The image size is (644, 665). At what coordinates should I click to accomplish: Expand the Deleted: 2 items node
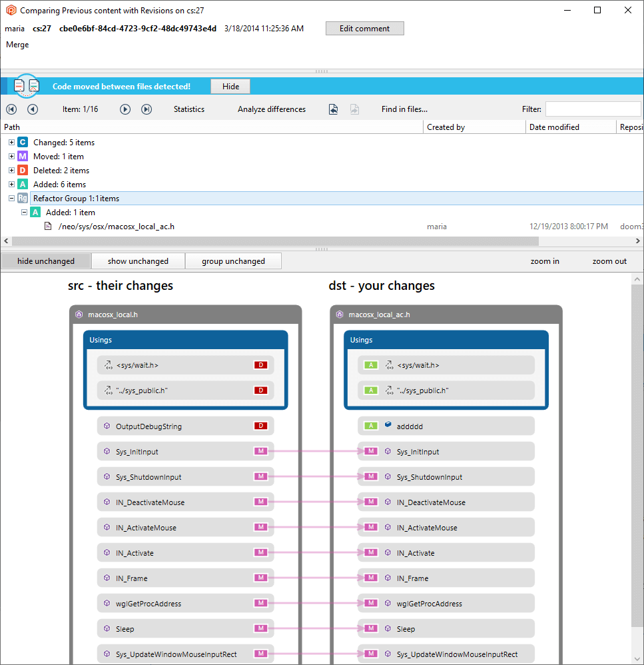[11, 170]
